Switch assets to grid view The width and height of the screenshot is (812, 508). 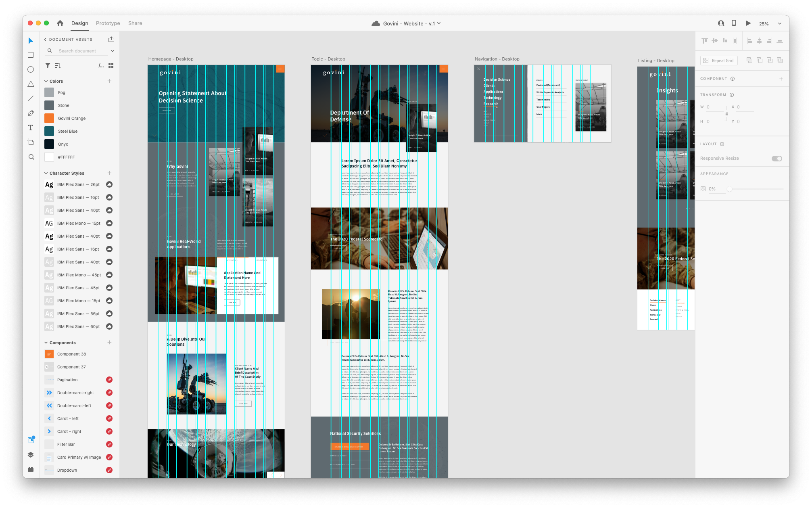click(111, 65)
